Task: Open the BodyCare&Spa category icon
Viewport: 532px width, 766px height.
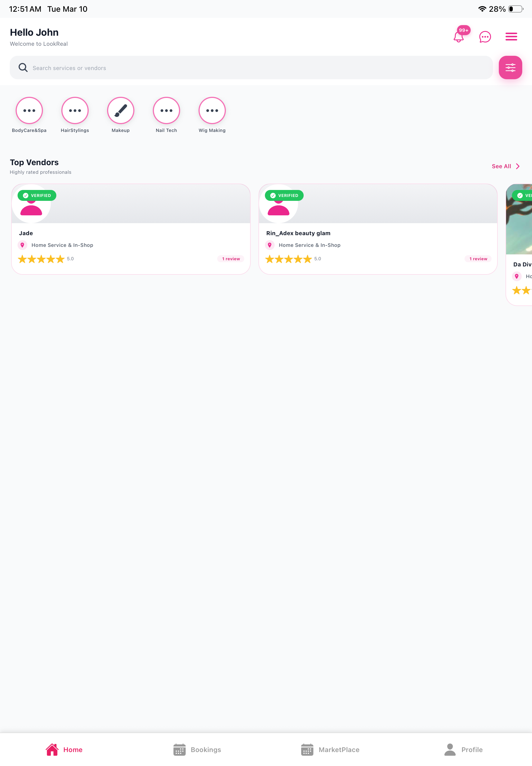Action: click(29, 110)
